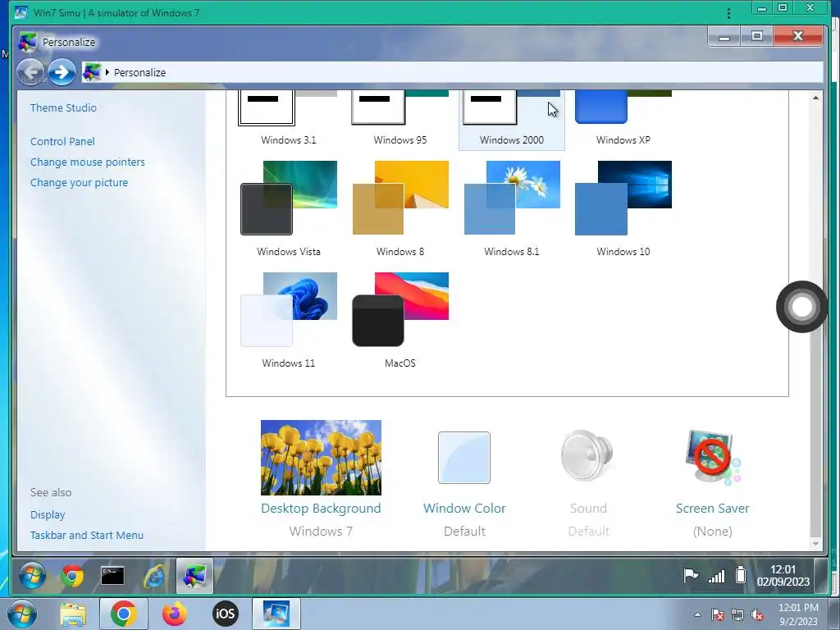Click host tray network icon
This screenshot has width=840, height=630.
click(737, 615)
